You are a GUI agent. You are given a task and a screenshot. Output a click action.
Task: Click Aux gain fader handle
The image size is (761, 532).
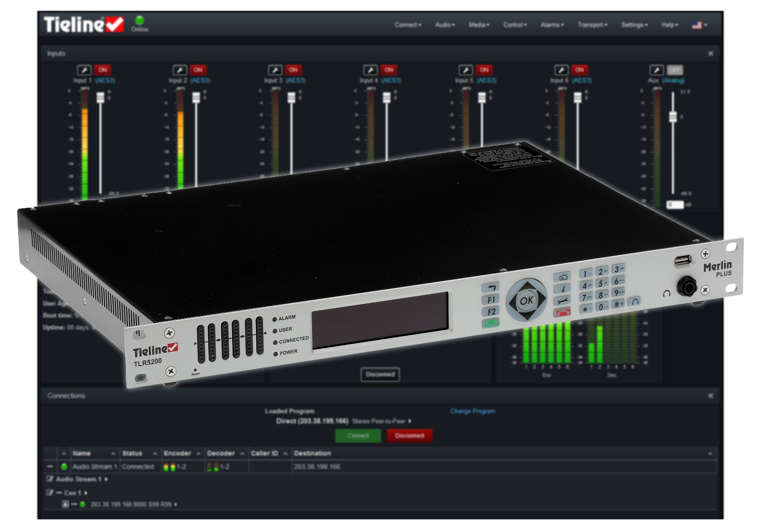click(673, 116)
